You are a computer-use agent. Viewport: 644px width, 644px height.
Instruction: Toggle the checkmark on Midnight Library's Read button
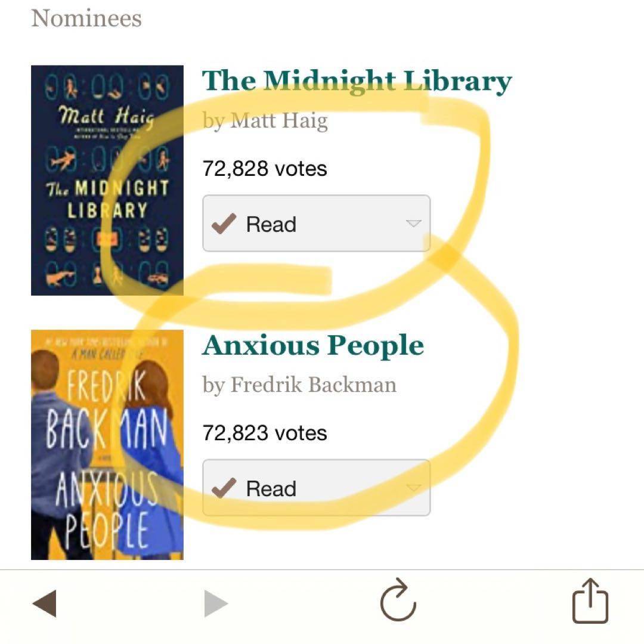click(223, 225)
